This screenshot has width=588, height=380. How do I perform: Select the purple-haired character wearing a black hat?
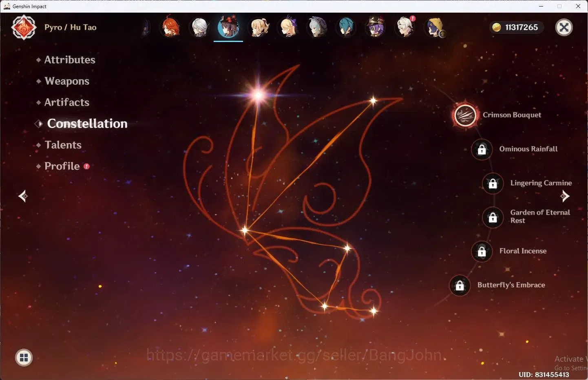[x=376, y=27]
